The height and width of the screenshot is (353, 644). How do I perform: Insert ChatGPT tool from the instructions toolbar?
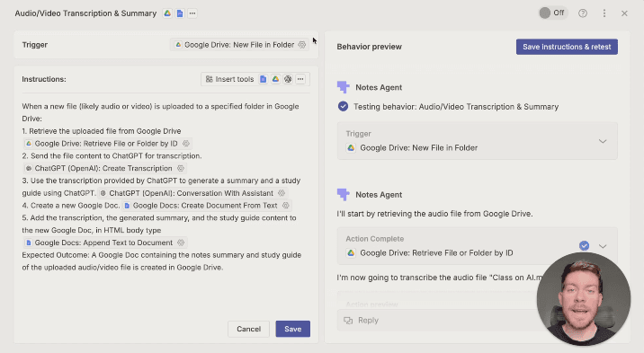click(288, 79)
